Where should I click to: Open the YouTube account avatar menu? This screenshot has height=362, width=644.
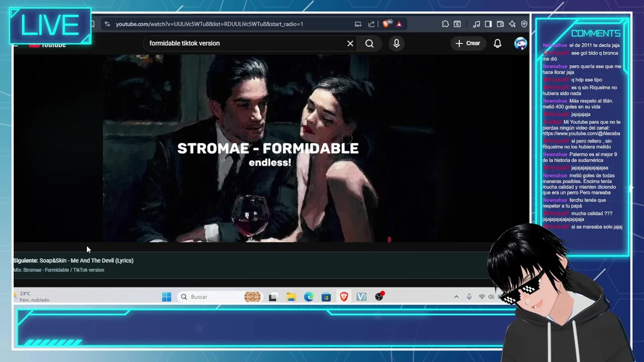[520, 43]
